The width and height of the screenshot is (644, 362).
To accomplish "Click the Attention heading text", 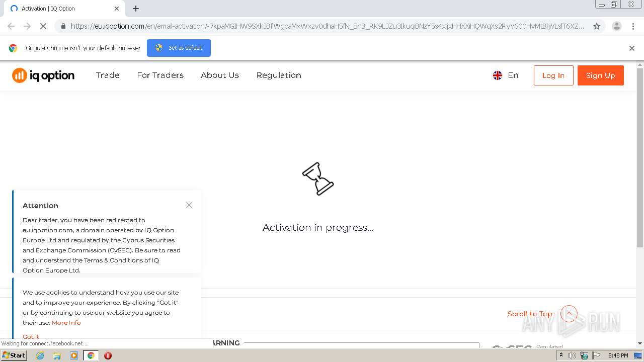I will coord(40,206).
